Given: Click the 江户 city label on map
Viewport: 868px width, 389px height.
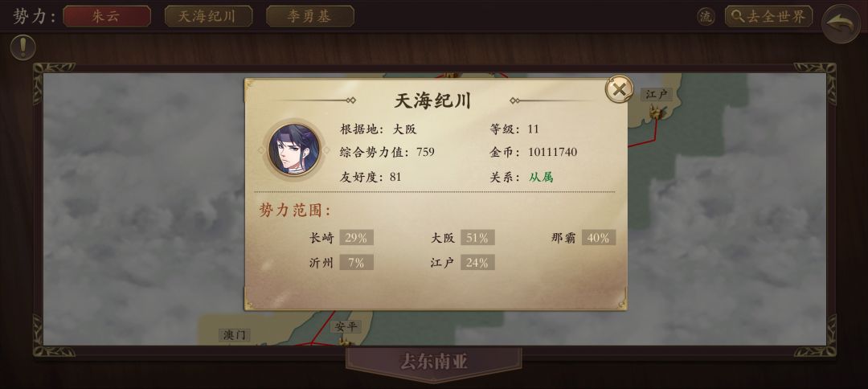Looking at the screenshot, I should (x=657, y=95).
